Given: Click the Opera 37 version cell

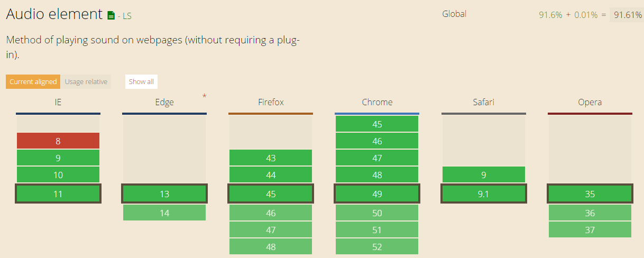Looking at the screenshot, I should coord(590,230).
